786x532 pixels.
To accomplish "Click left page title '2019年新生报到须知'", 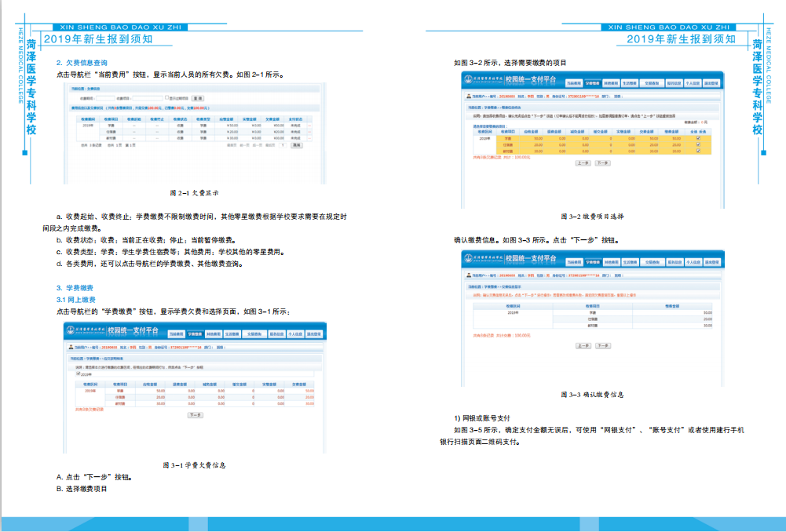I will tap(98, 38).
